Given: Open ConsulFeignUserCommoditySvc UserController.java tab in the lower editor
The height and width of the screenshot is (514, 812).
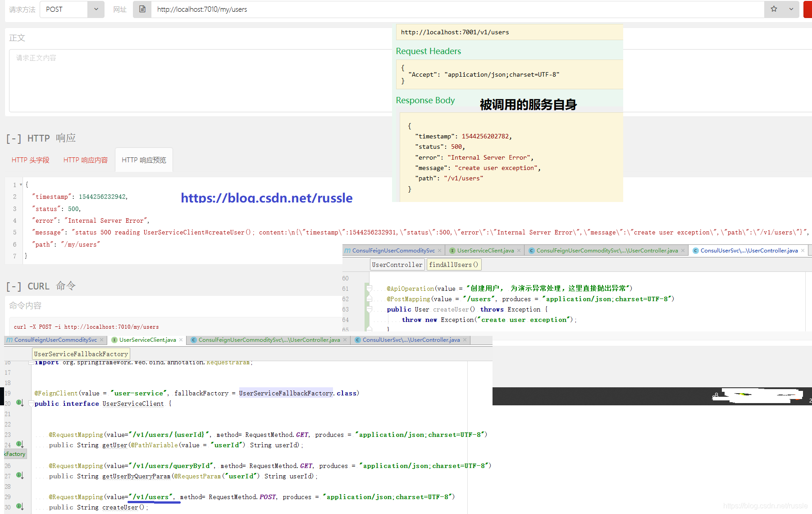Looking at the screenshot, I should tap(269, 340).
